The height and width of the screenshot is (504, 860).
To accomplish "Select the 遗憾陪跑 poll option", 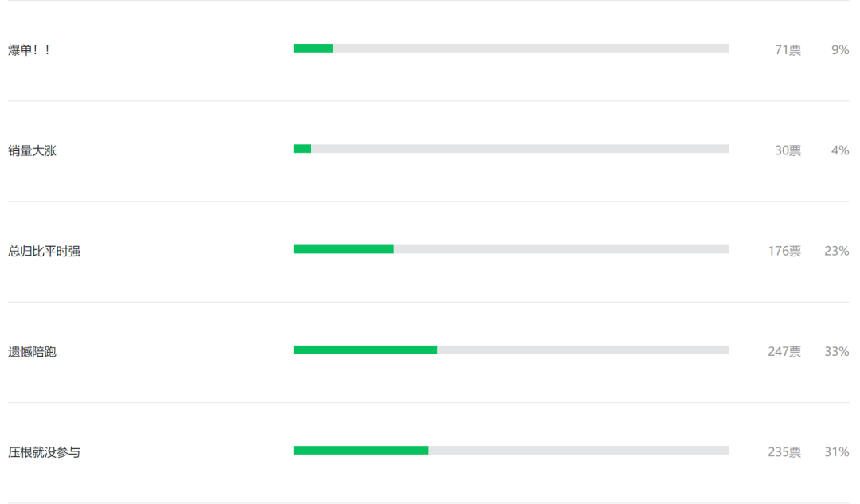I will coord(33,351).
